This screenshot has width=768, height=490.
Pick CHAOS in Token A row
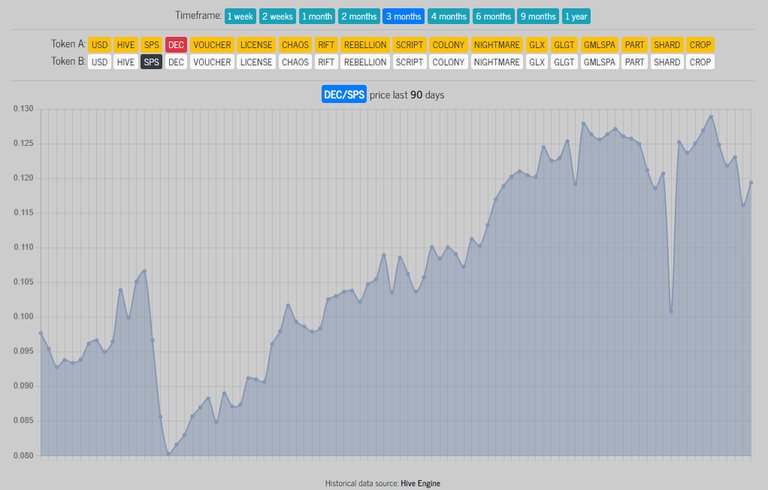click(x=295, y=45)
